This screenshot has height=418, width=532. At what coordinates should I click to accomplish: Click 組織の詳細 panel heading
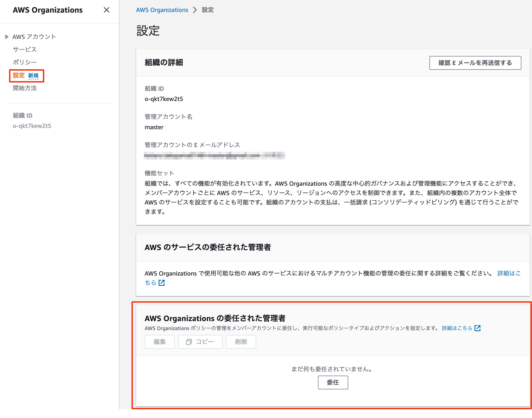coord(164,63)
